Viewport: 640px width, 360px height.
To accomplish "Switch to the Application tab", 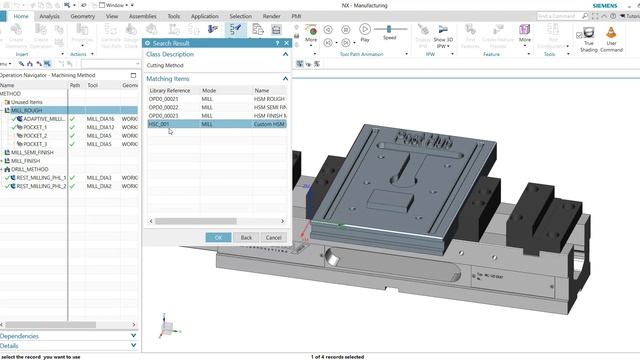I will point(204,16).
